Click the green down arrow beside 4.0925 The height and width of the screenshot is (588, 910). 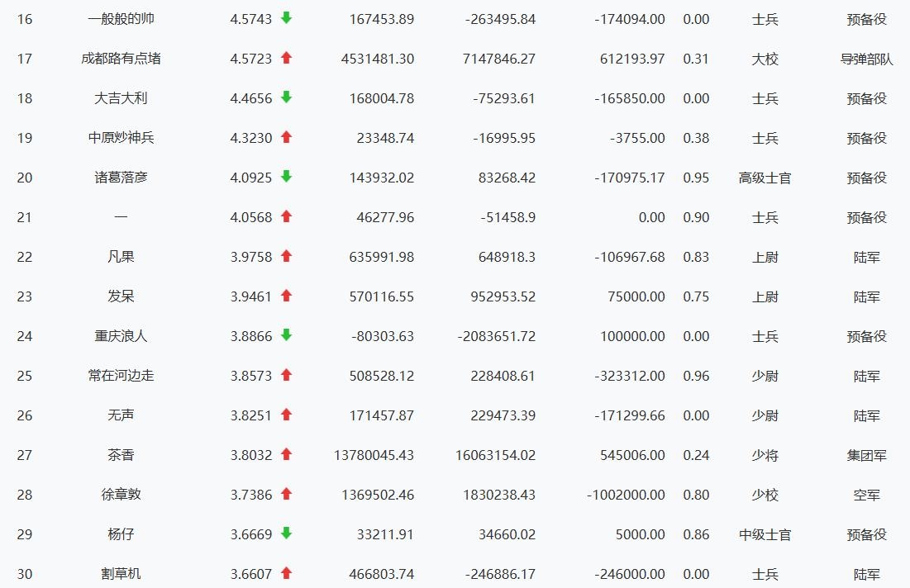click(286, 177)
